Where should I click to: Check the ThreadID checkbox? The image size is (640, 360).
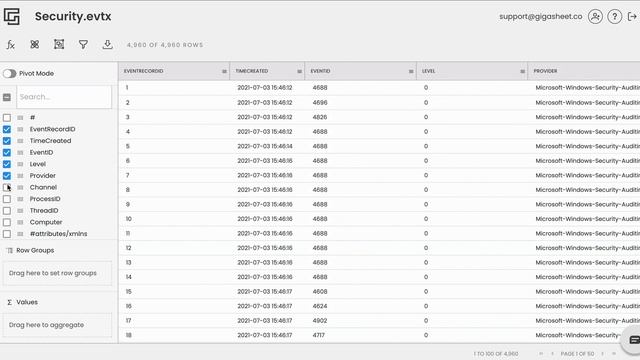click(7, 211)
